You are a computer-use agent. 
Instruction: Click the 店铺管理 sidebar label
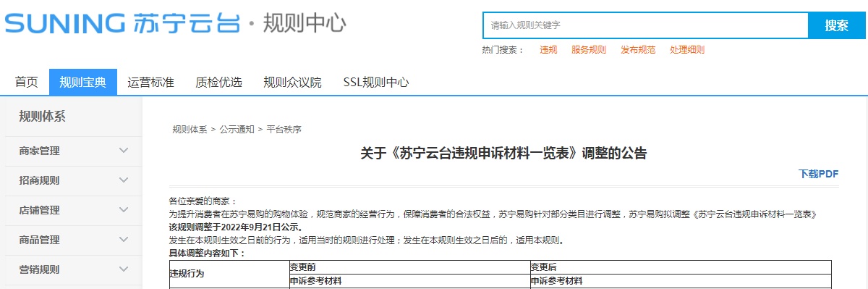point(39,211)
